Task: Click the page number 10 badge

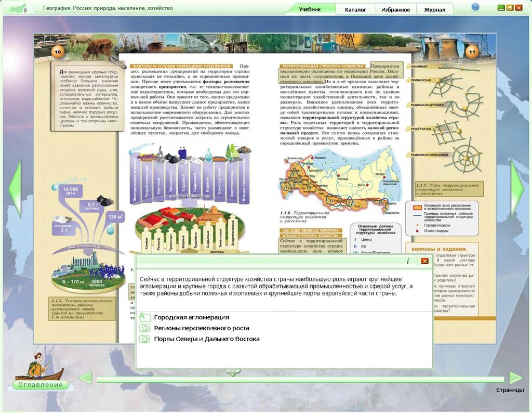Action: pos(58,52)
